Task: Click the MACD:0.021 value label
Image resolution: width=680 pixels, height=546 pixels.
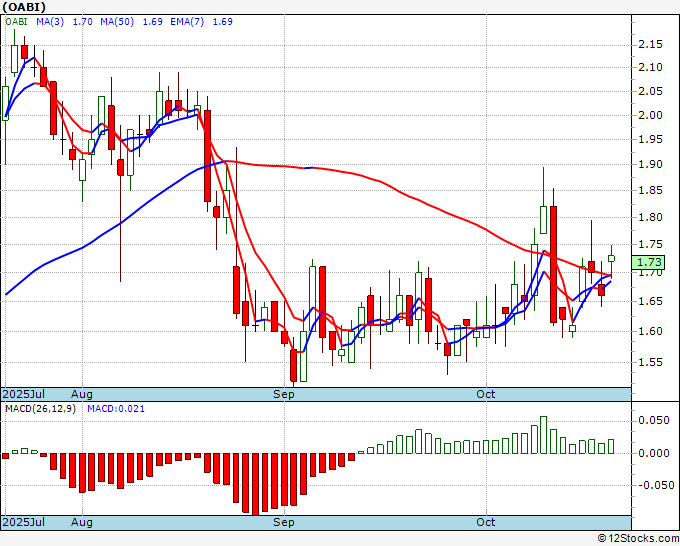Action: point(116,409)
